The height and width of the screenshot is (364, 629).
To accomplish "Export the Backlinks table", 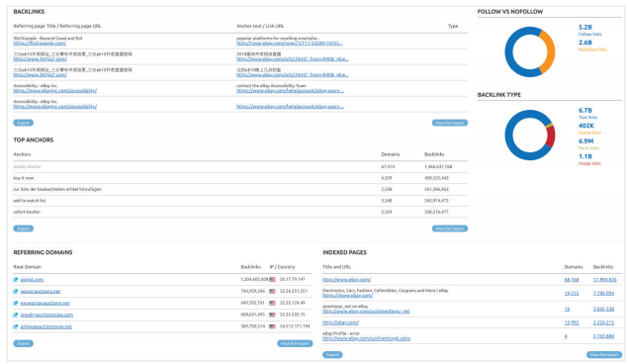I will coord(24,123).
